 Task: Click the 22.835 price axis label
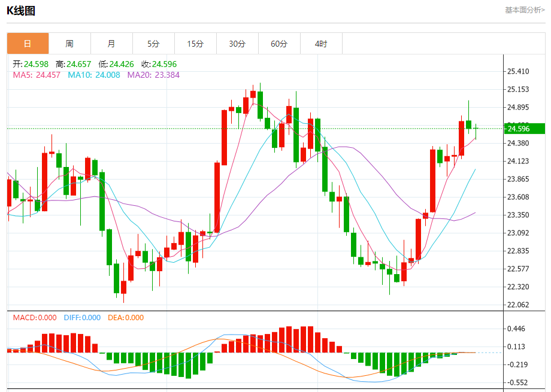518,251
